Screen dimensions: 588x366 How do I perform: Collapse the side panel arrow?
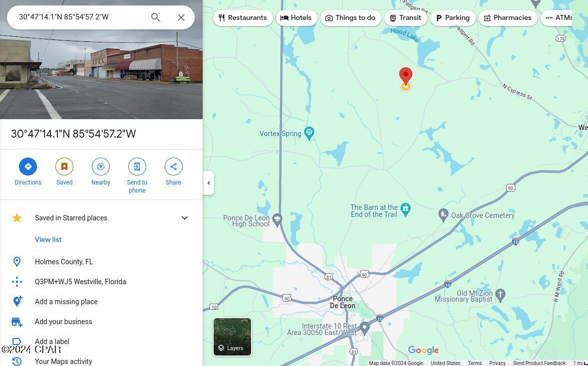[209, 183]
